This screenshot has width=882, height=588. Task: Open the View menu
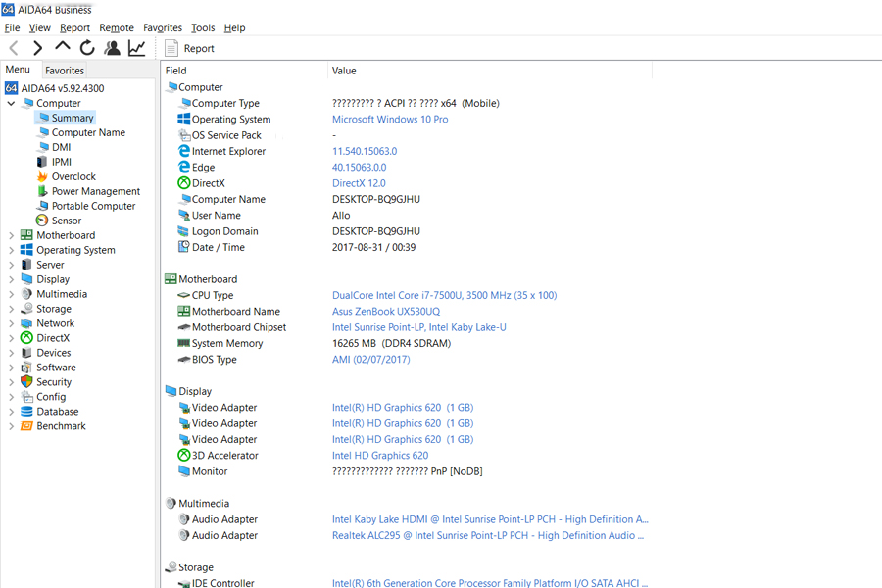coord(40,27)
